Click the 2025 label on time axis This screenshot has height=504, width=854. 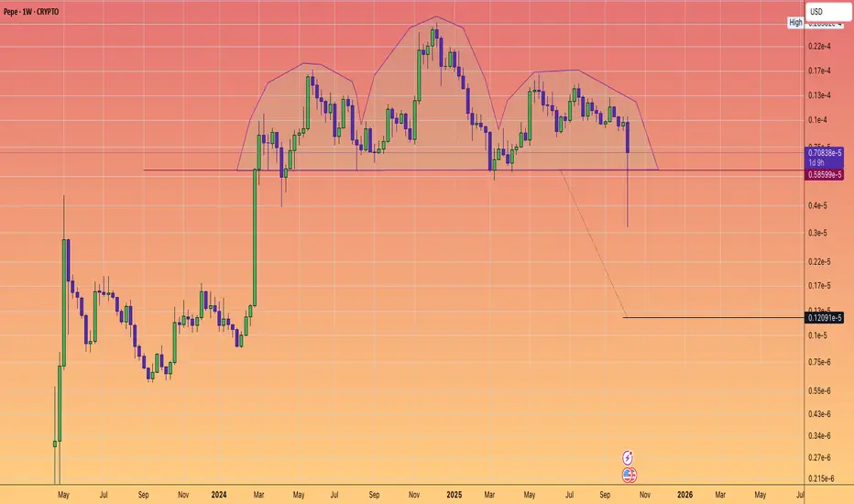point(453,494)
